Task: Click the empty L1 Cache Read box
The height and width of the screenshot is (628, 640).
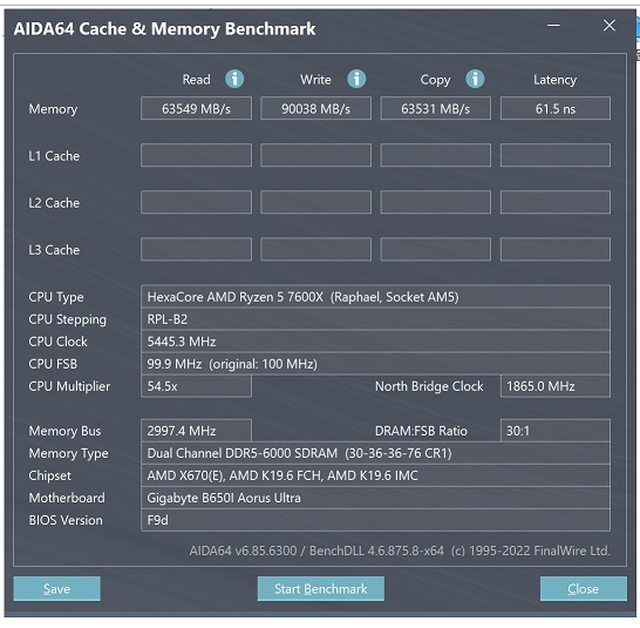Action: tap(196, 155)
